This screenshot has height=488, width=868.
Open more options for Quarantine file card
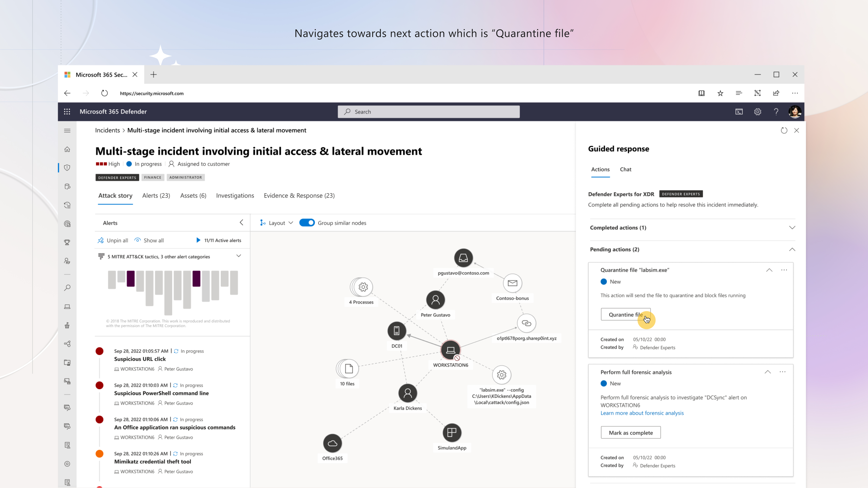coord(784,270)
